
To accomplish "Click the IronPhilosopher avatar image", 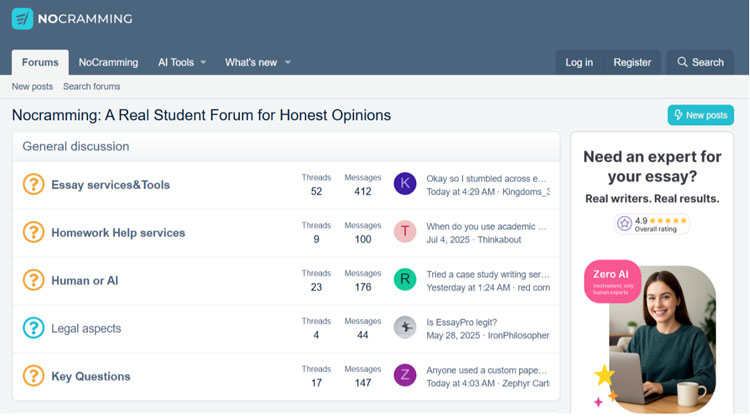I will (405, 328).
